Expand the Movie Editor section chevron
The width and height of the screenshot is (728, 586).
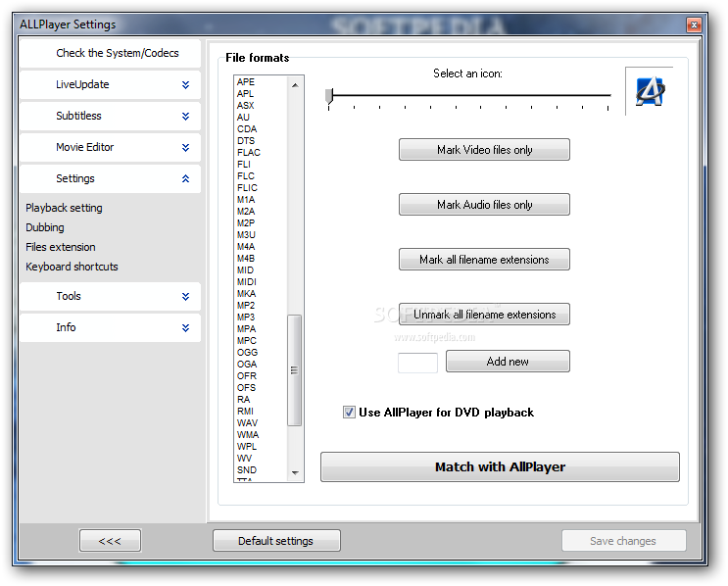click(x=186, y=147)
